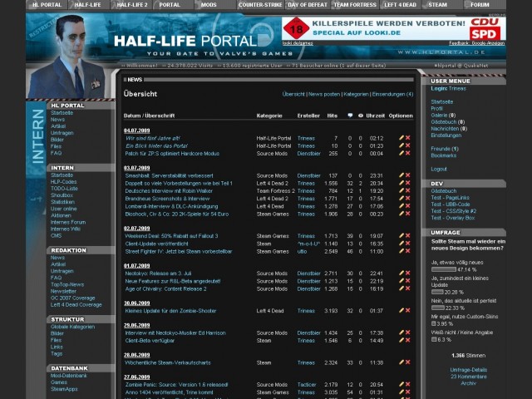
Task: Open the Archiv link under the poll
Action: 468,383
